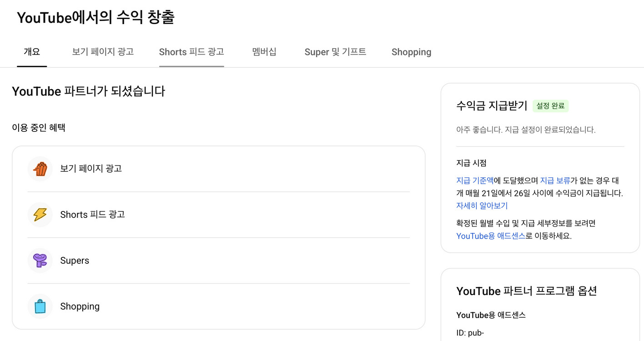644x341 pixels.
Task: Click the blue Shopping bag icon
Action: [x=40, y=306]
